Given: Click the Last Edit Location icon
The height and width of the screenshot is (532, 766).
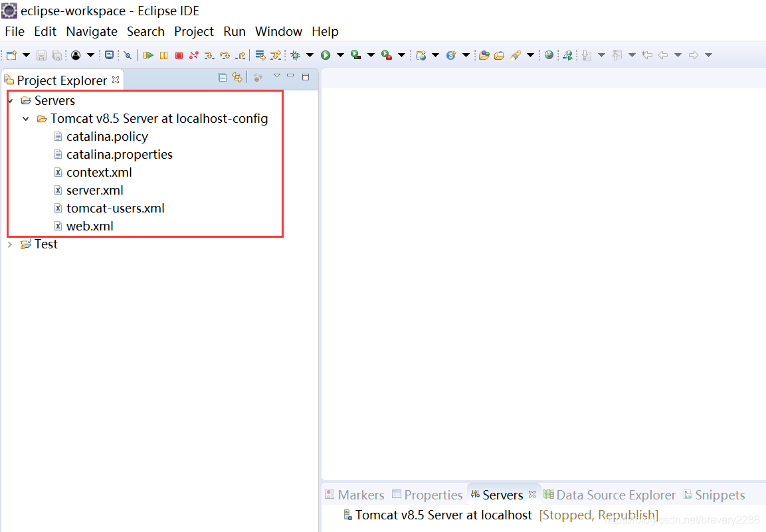Looking at the screenshot, I should 647,55.
